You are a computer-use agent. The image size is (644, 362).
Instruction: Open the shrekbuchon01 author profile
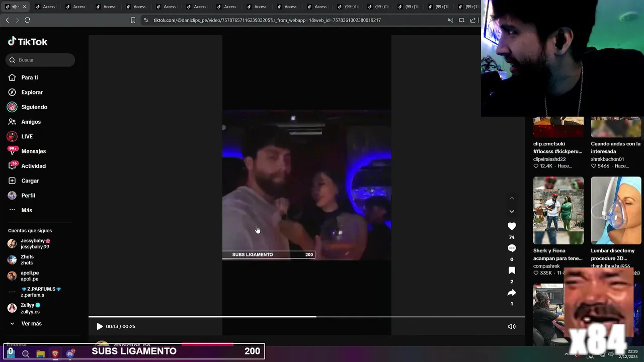click(607, 159)
